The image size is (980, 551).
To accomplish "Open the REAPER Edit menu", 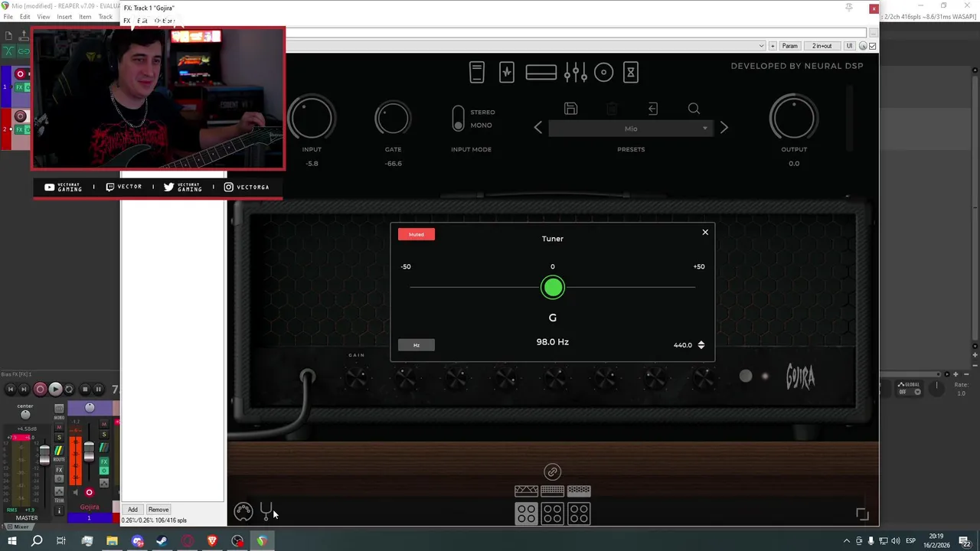I will [25, 17].
